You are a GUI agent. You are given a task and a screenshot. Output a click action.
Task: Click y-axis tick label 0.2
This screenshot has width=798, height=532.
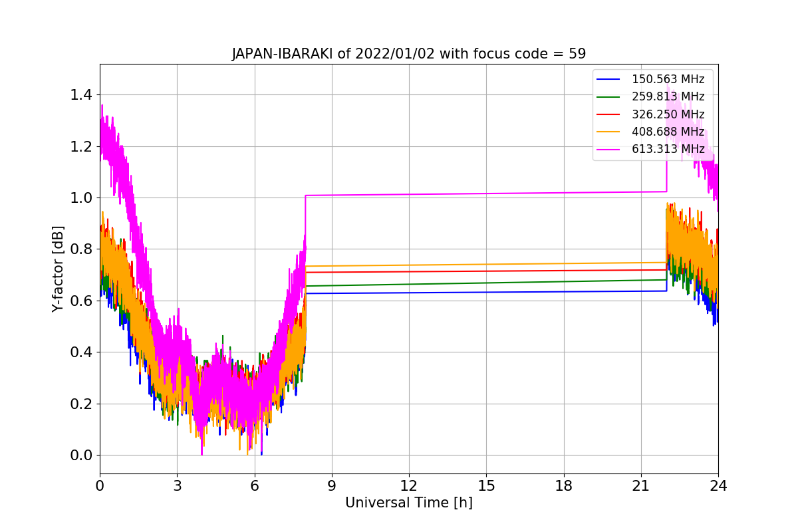(81, 404)
